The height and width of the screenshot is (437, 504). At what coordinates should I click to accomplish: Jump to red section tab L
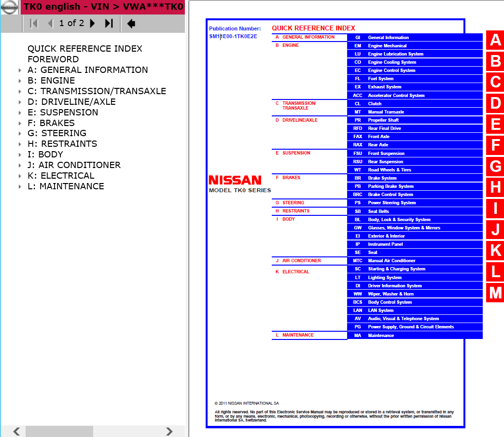click(x=495, y=272)
